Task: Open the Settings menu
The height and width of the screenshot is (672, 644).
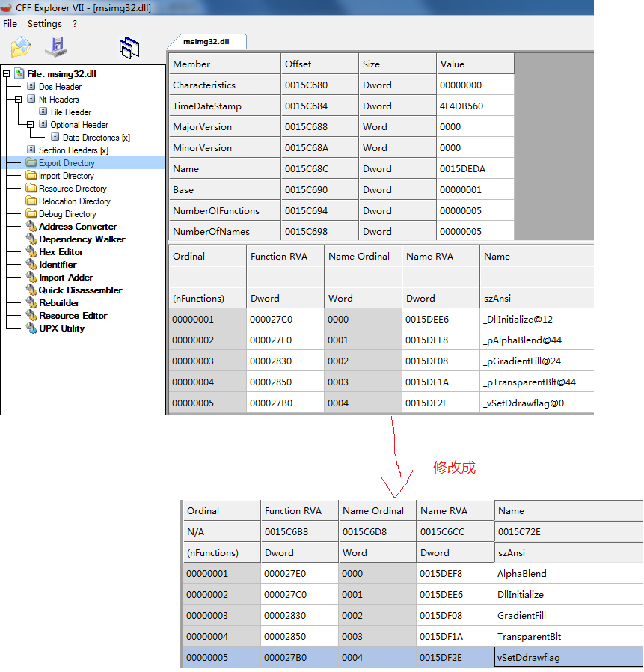Action: (x=45, y=23)
